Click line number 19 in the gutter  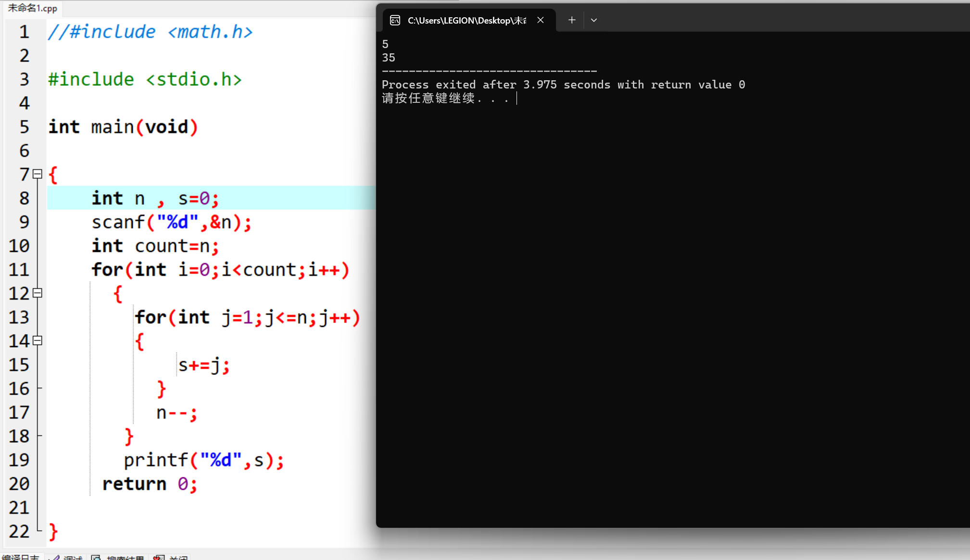(19, 460)
